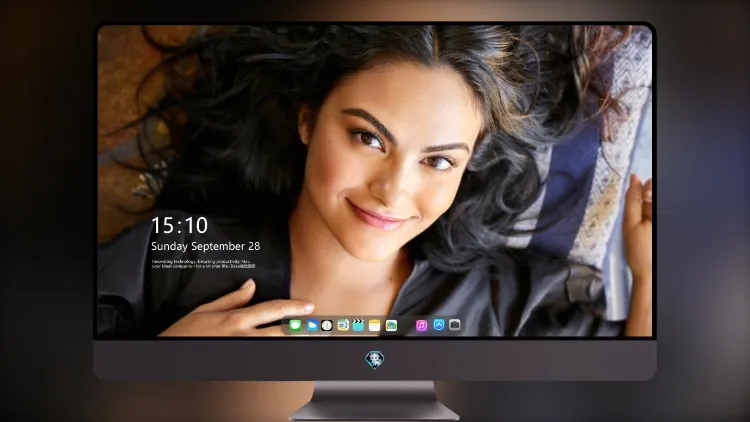This screenshot has height=422, width=750.
Task: Open the Camera app in the dock
Action: coord(454,325)
